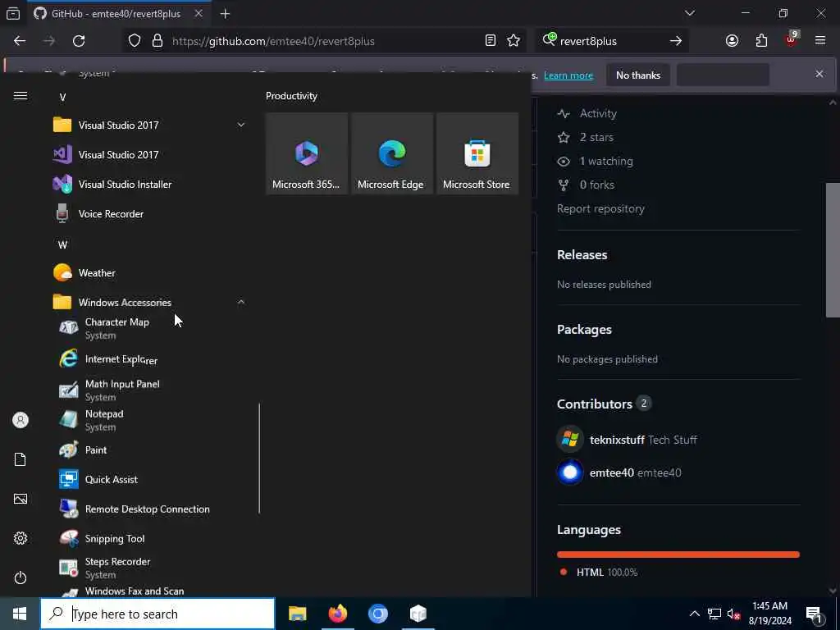Click the Power icon in Start menu
Image resolution: width=840 pixels, height=630 pixels.
pyautogui.click(x=21, y=577)
